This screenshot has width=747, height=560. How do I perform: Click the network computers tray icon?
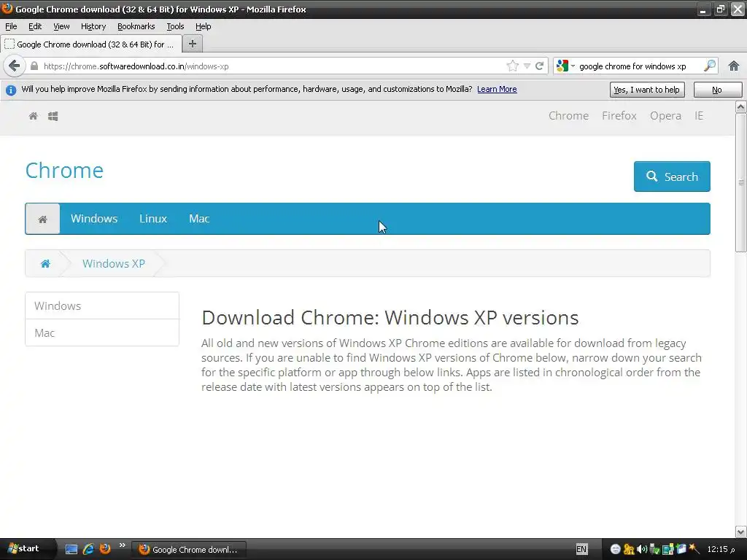pyautogui.click(x=668, y=550)
